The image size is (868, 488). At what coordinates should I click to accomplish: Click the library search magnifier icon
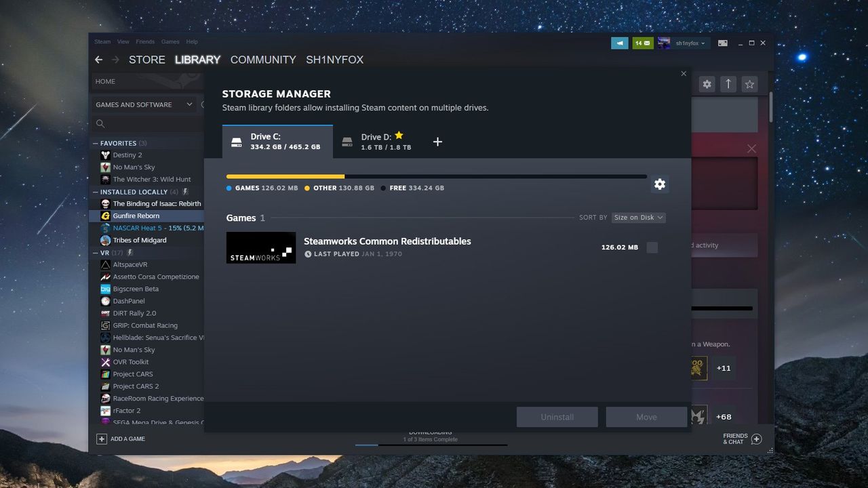[100, 123]
